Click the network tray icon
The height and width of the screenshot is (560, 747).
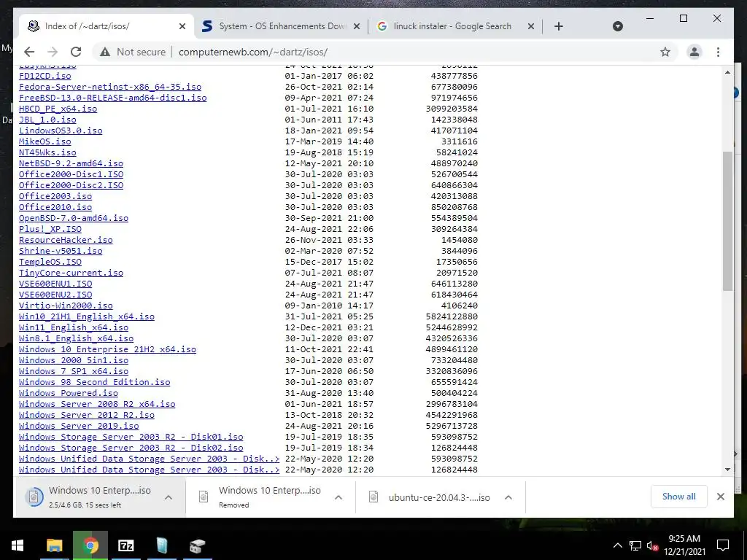[x=635, y=545]
